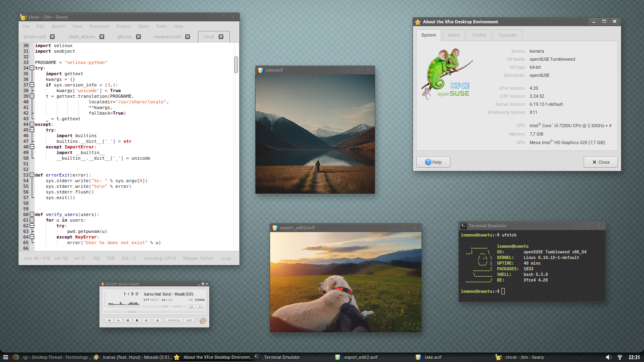Image resolution: width=644 pixels, height=362 pixels.
Task: Click the previous track button in Winamp
Action: 109,321
